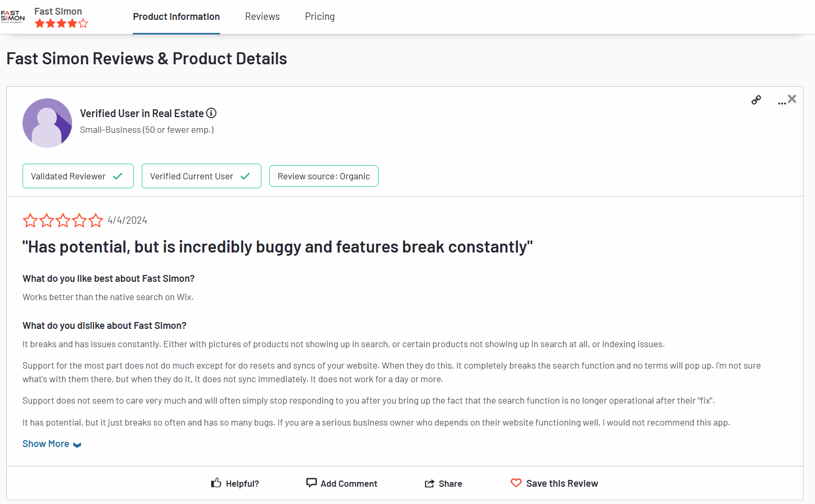815x504 pixels.
Task: Click the reviewer avatar image
Action: 48,123
